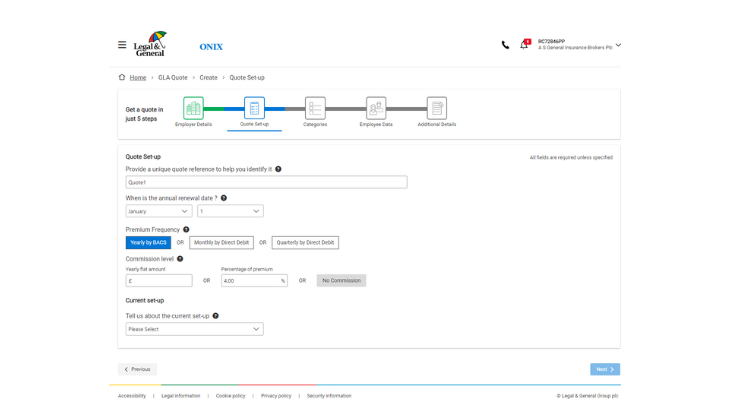Click the Home breadcrumb link
730x410 pixels.
coord(137,78)
